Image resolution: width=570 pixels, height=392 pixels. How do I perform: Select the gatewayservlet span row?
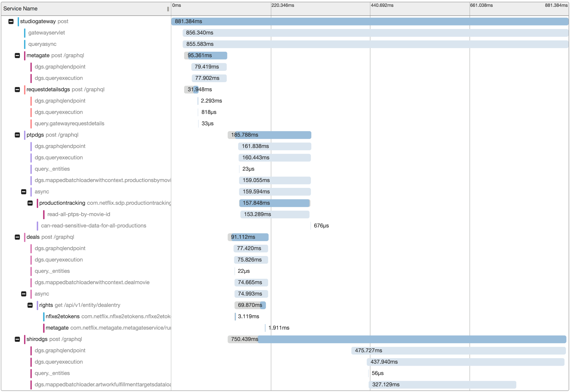(x=47, y=33)
